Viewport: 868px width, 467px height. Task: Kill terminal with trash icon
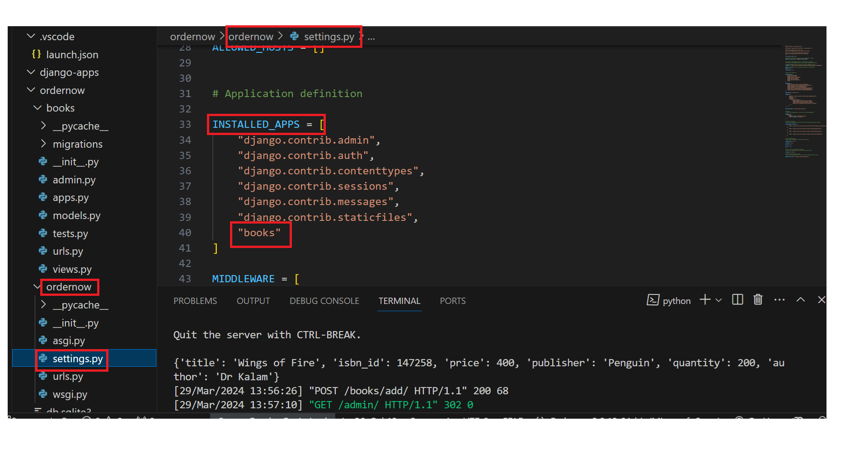click(x=758, y=300)
